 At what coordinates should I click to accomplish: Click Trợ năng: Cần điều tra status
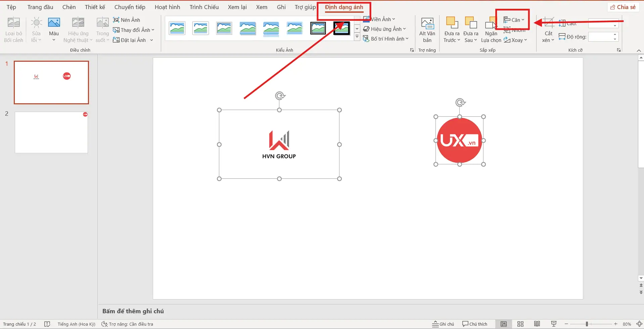128,324
